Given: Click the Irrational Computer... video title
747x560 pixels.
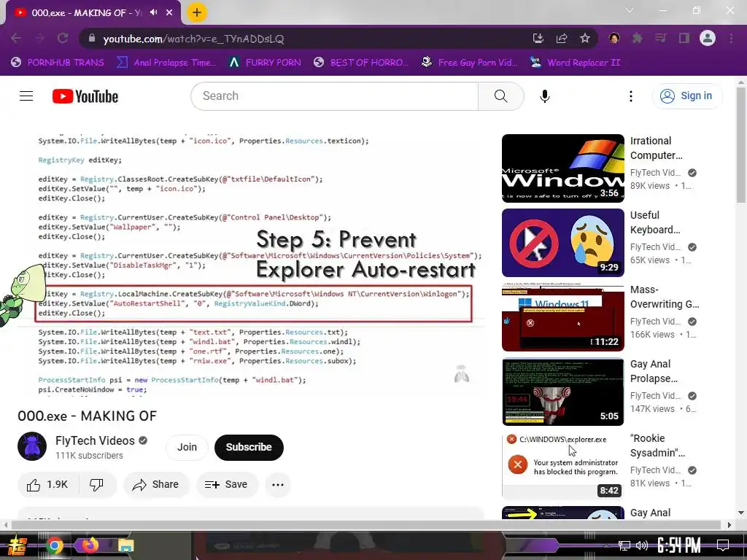Looking at the screenshot, I should point(657,148).
